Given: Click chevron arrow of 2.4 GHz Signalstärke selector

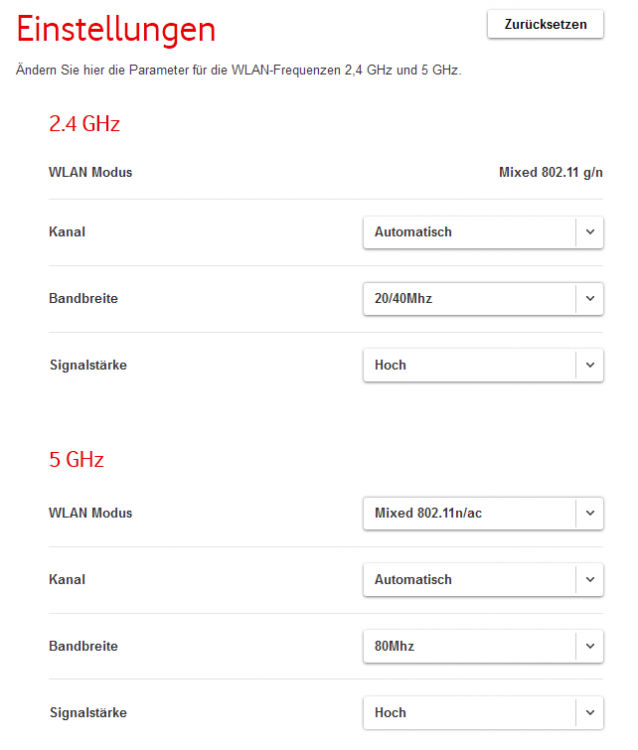Looking at the screenshot, I should pos(590,365).
